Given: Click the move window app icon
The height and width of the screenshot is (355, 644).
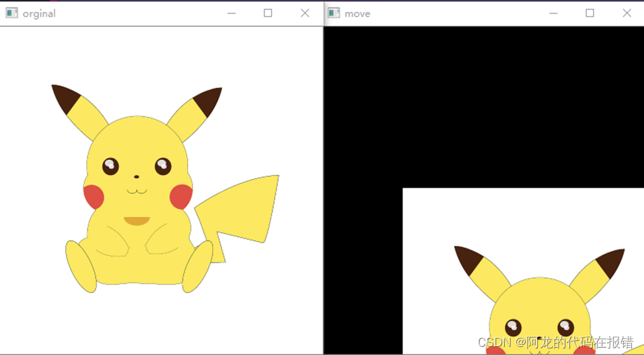Looking at the screenshot, I should pyautogui.click(x=334, y=13).
